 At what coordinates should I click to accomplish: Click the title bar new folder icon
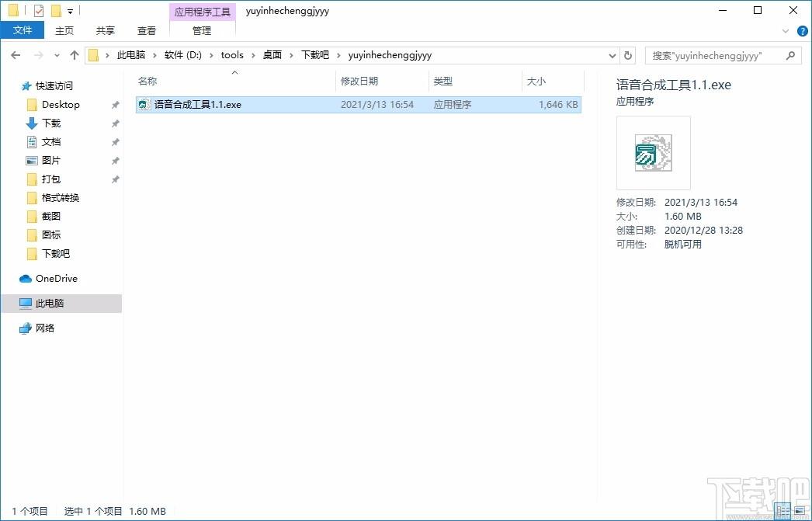tap(56, 10)
